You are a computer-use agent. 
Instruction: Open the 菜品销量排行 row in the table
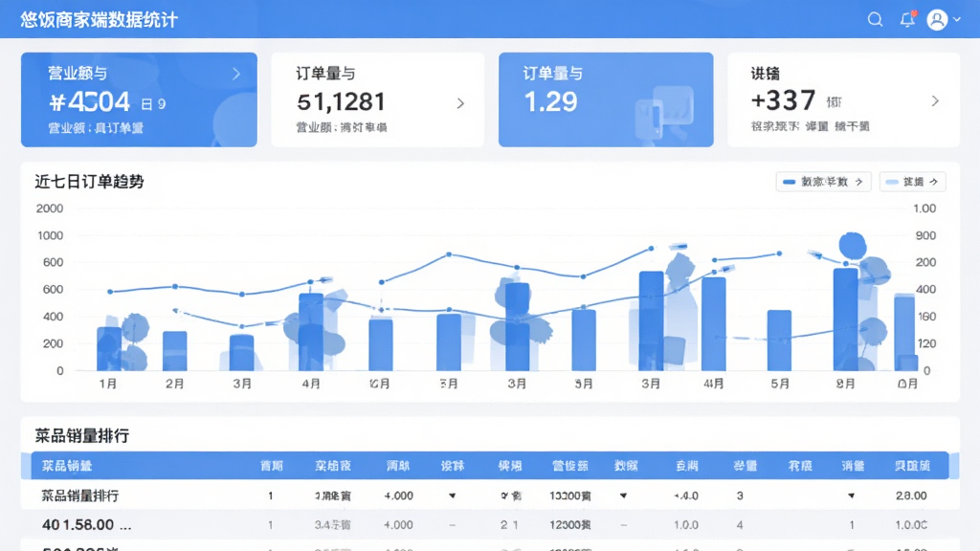[x=490, y=496]
